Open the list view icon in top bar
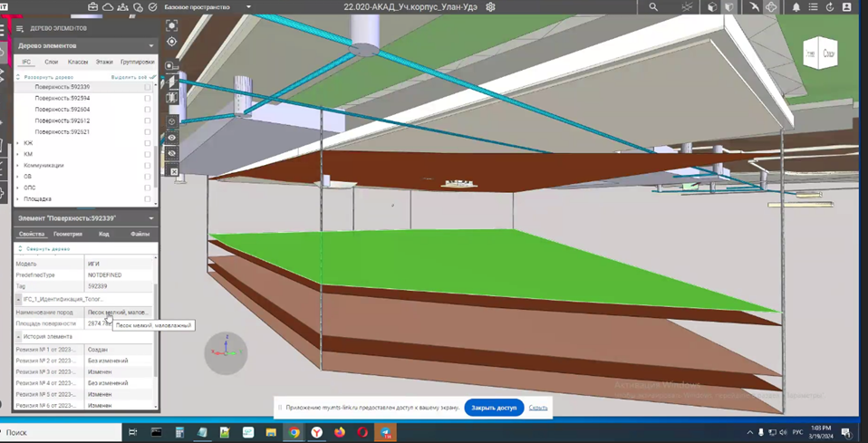 tap(814, 7)
